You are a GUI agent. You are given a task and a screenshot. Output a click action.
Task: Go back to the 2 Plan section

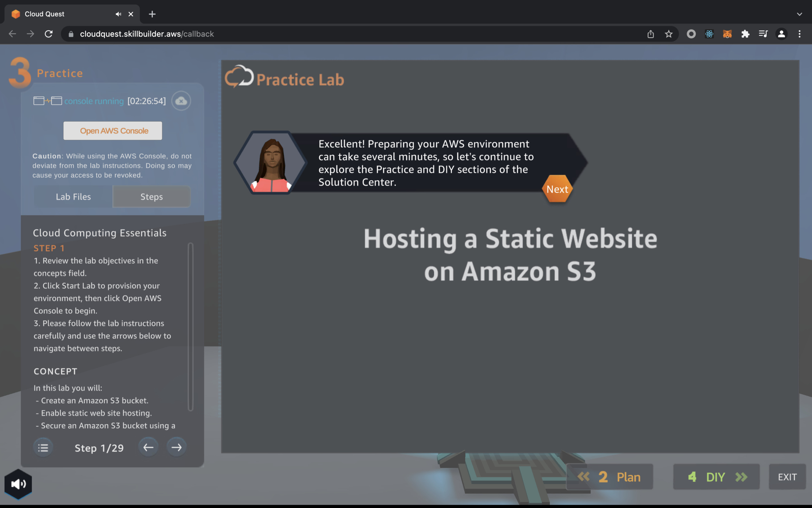pos(609,477)
